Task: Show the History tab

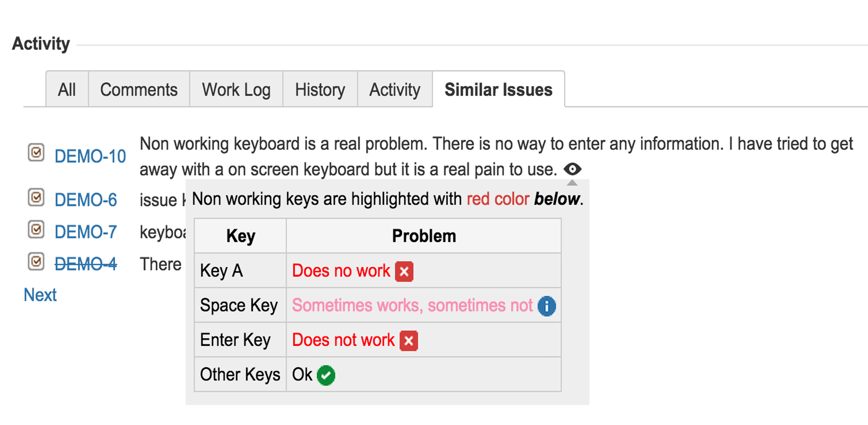Action: tap(320, 90)
